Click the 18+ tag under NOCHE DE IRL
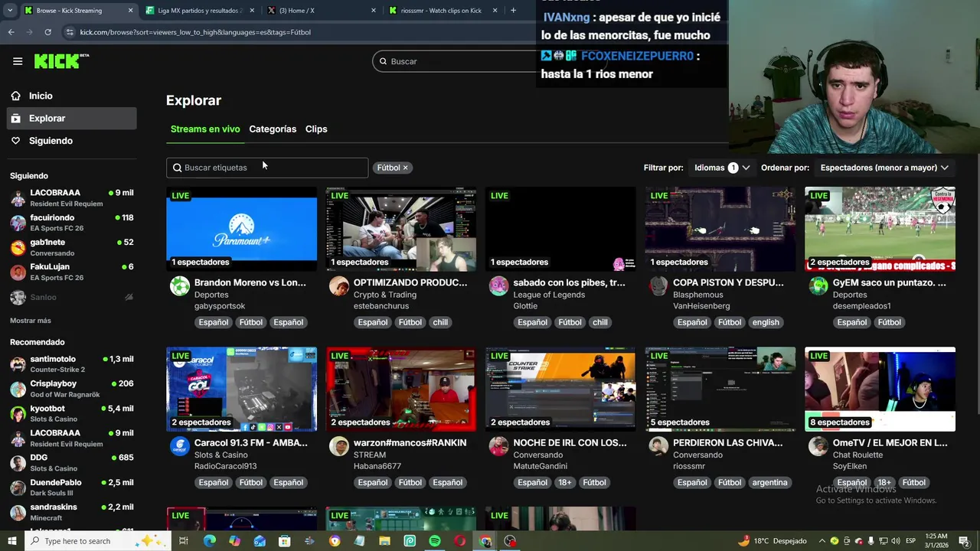This screenshot has height=551, width=980. tap(565, 483)
